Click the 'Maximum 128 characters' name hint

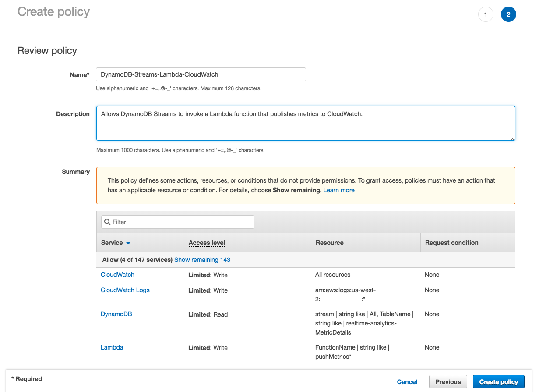point(179,88)
